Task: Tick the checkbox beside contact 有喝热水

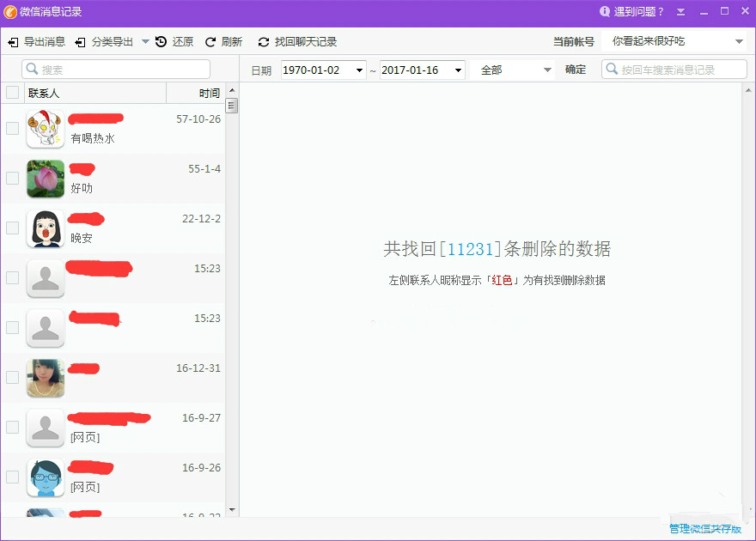Action: (12, 128)
